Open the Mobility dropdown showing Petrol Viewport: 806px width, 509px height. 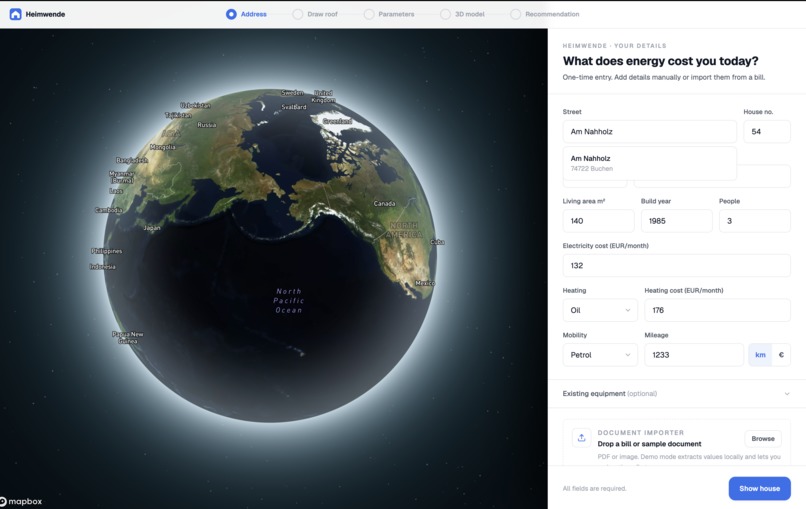point(600,355)
